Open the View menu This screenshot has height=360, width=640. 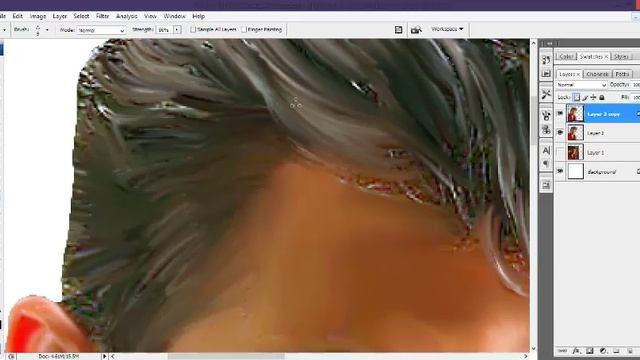coord(150,16)
